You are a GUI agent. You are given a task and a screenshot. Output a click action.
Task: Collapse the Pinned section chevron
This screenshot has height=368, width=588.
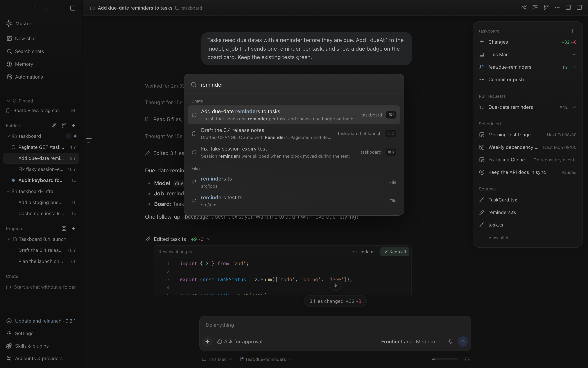(8, 101)
